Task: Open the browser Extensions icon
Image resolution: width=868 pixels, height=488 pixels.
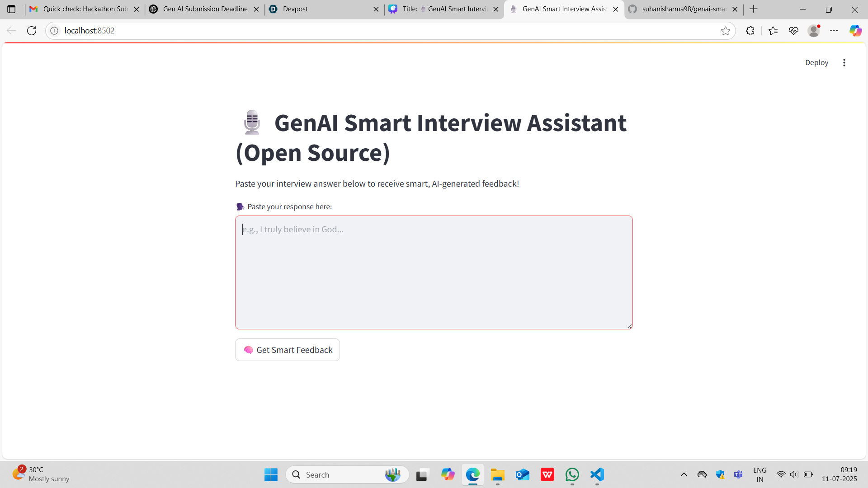Action: (750, 31)
